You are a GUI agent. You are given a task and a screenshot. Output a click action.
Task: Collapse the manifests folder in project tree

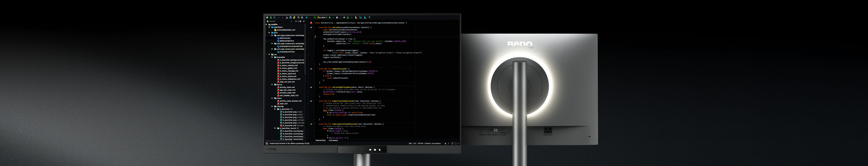pyautogui.click(x=269, y=27)
